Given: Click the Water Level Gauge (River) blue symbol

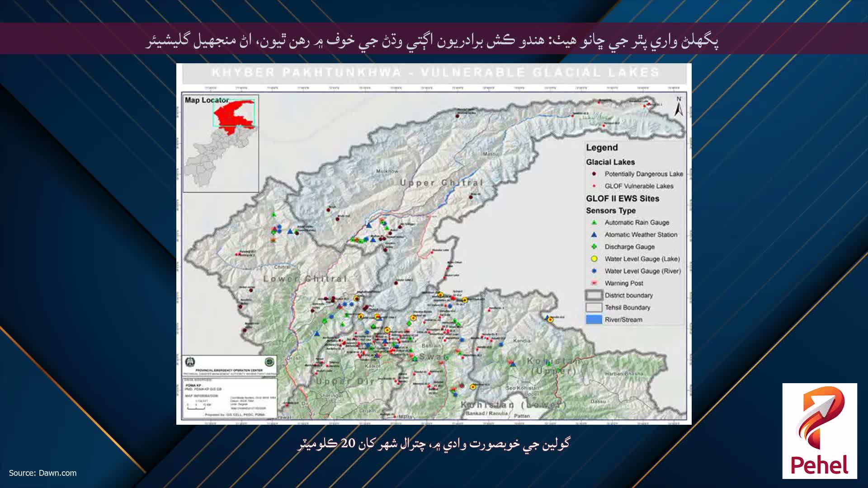Looking at the screenshot, I should (x=594, y=271).
